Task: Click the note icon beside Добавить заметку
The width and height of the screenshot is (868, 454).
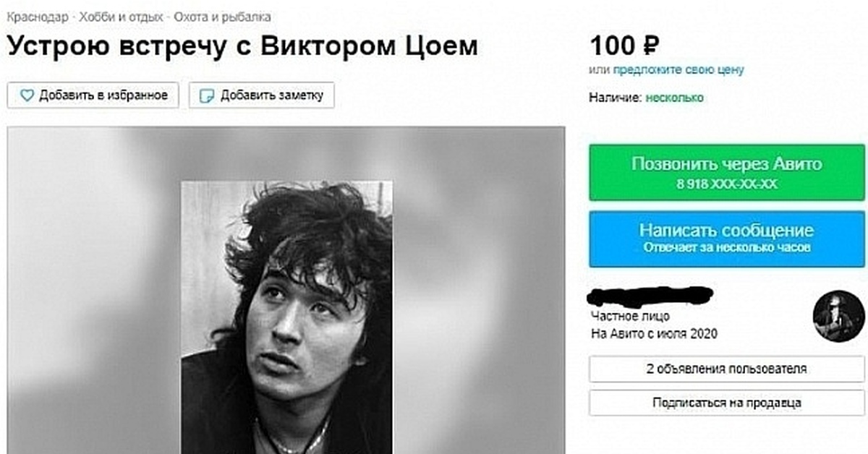Action: click(207, 95)
